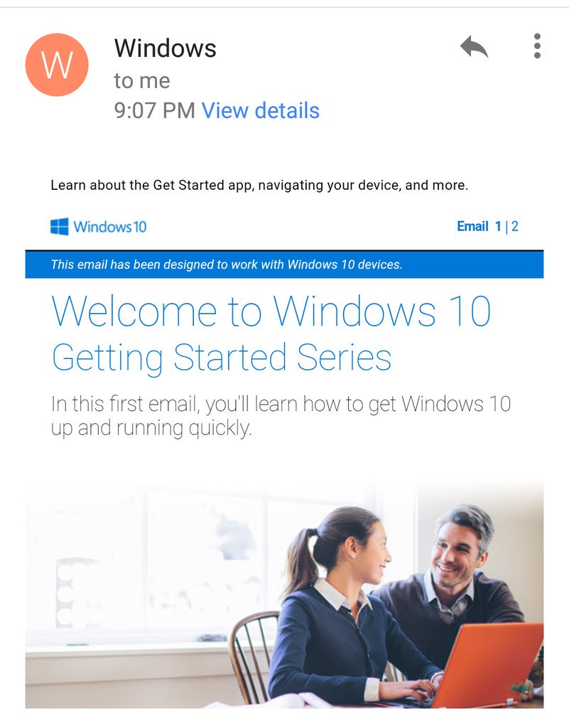Image resolution: width=569 pixels, height=728 pixels.
Task: Click the 'Email' series label
Action: click(x=472, y=226)
